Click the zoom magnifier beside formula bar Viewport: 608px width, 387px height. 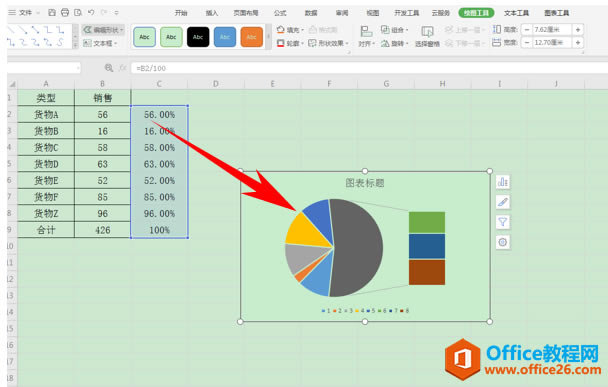(x=109, y=68)
